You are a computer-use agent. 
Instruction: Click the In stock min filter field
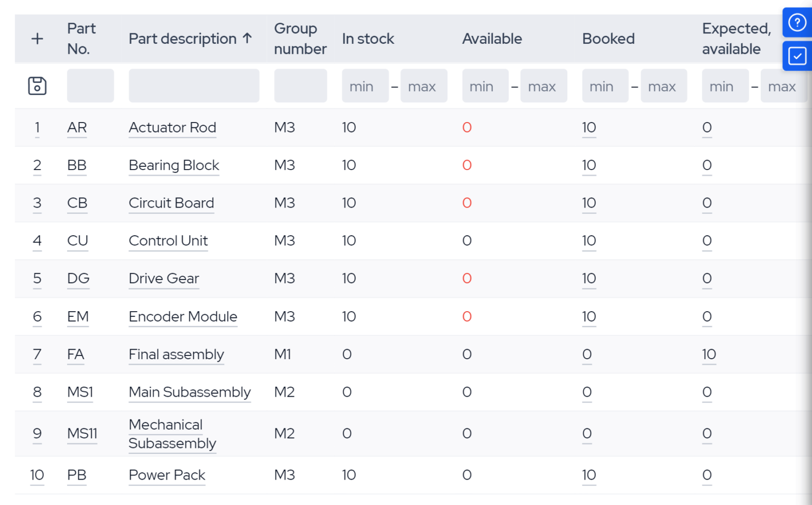point(365,86)
